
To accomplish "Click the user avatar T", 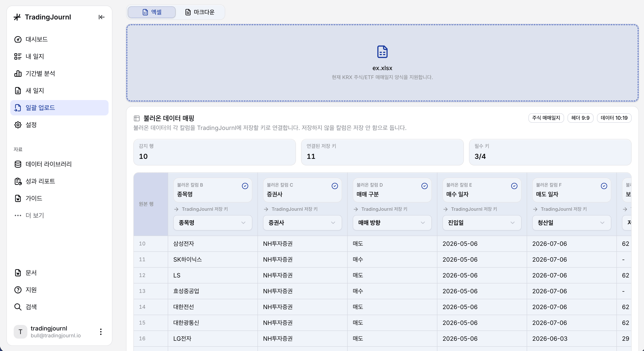I will point(20,332).
